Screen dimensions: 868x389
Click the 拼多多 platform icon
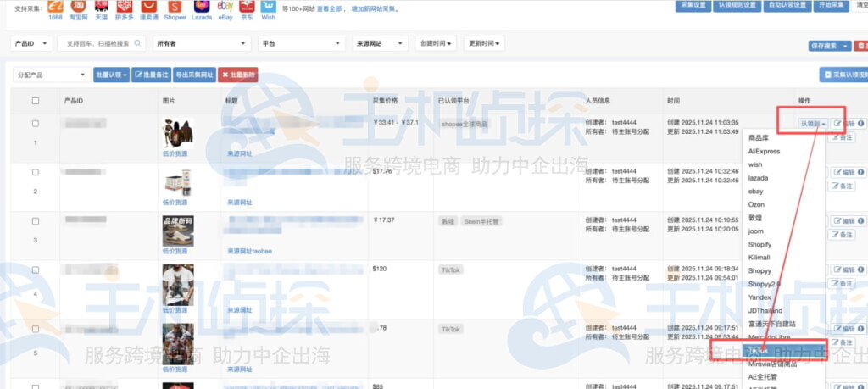pyautogui.click(x=125, y=6)
